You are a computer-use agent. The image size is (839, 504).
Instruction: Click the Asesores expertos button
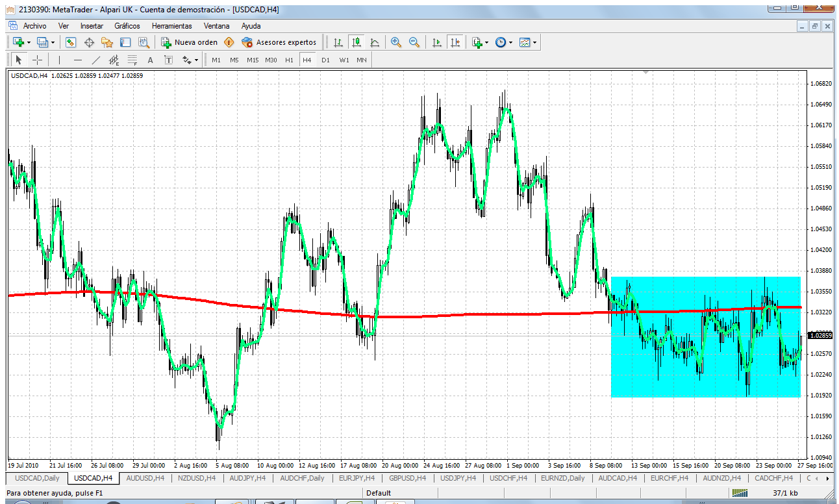pos(279,42)
